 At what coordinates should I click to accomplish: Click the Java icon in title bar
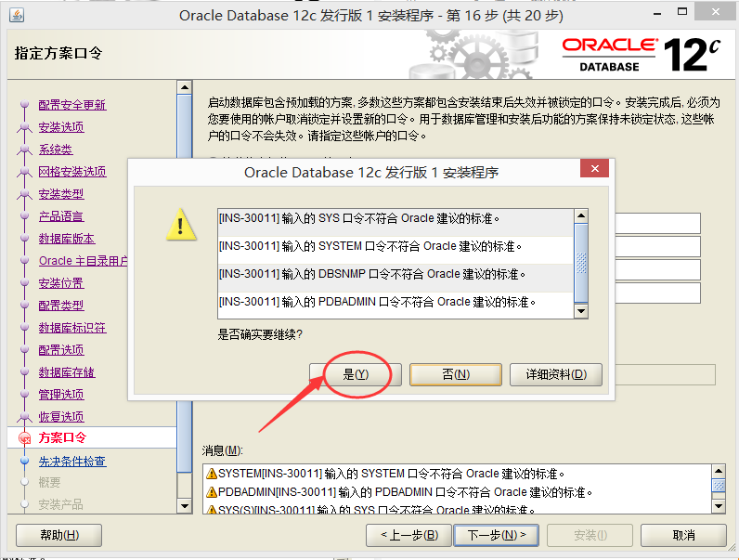coord(17,15)
